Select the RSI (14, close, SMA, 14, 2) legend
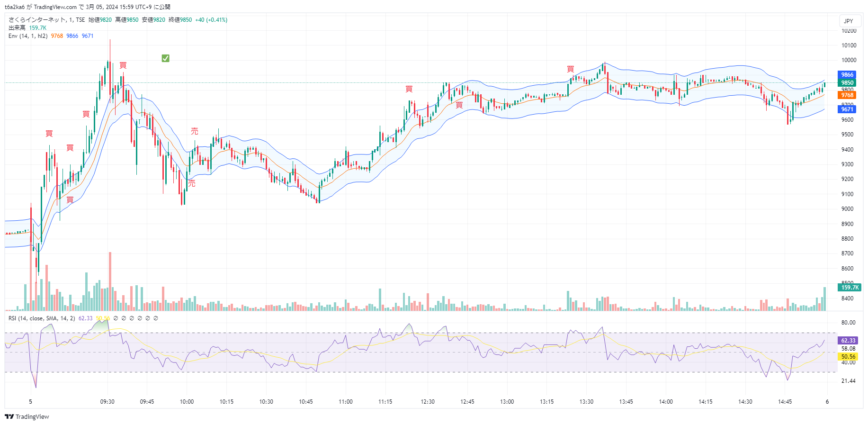This screenshot has width=868, height=425. tap(42, 318)
